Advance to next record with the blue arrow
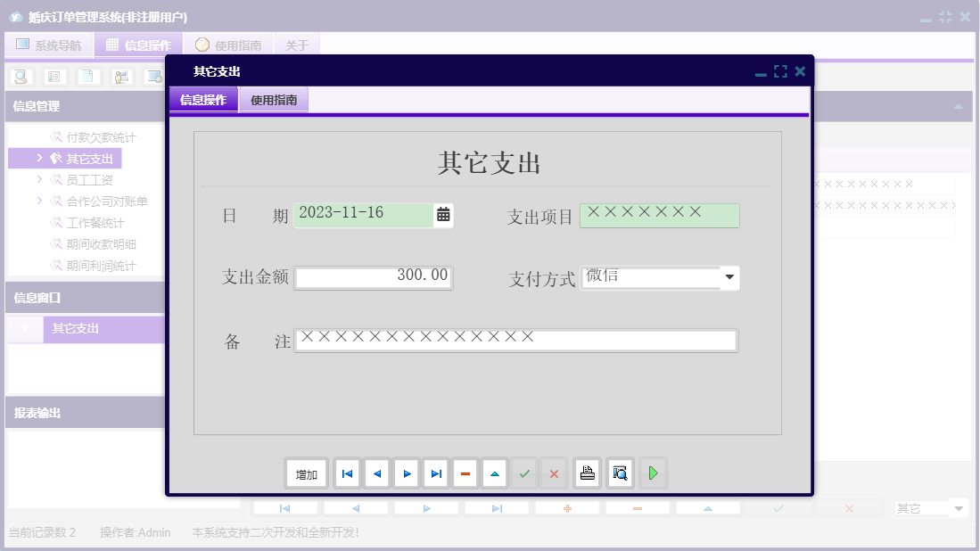The image size is (980, 551). tap(407, 473)
